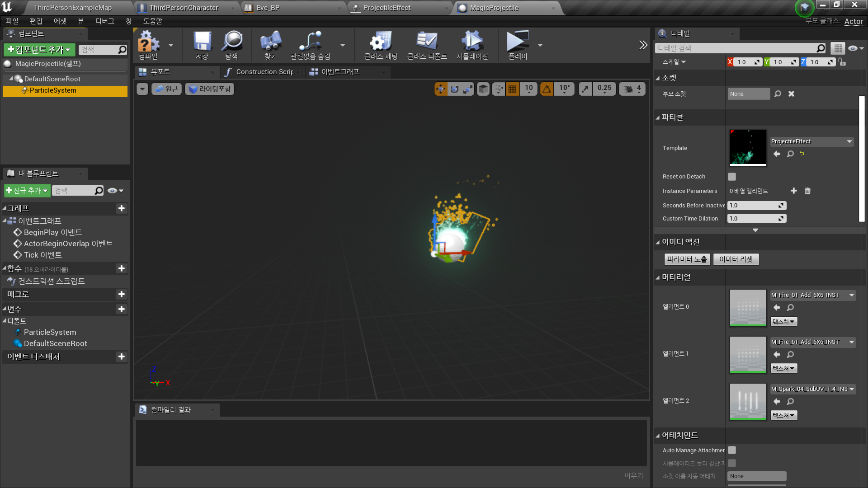Open the Find (찾기) search tool

tap(270, 45)
